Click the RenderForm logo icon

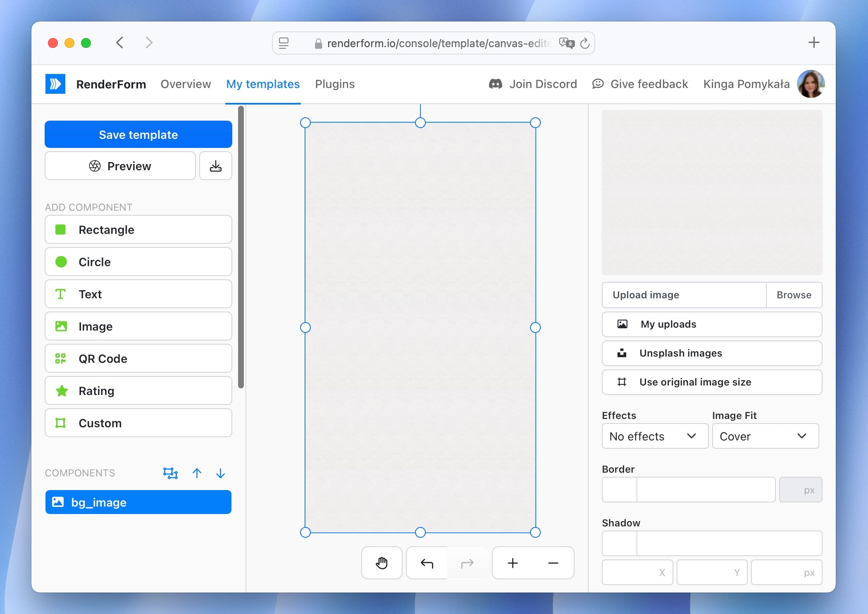click(55, 84)
